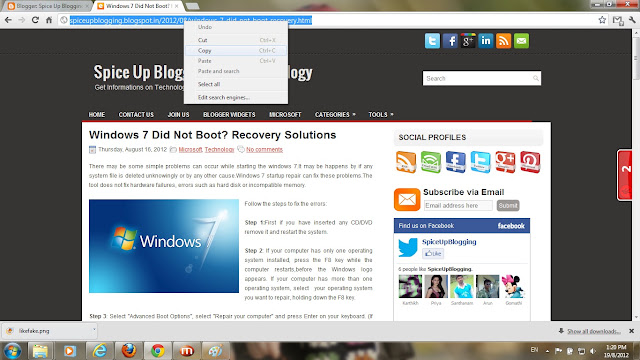Click the search magnifier icon
The image size is (640, 360).
(536, 78)
